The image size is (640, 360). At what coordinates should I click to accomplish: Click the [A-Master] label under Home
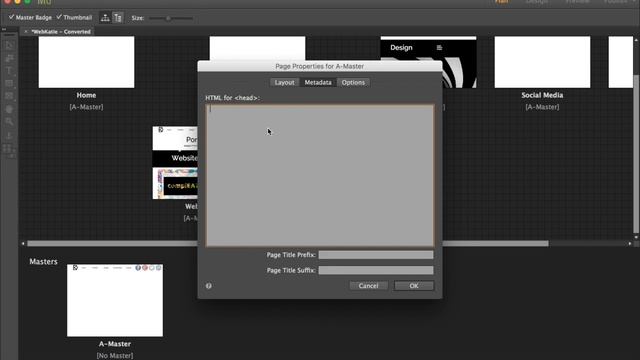click(86, 107)
